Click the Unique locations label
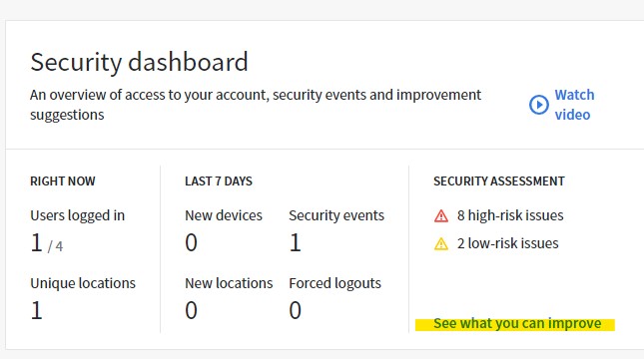This screenshot has width=644, height=359. 83,283
